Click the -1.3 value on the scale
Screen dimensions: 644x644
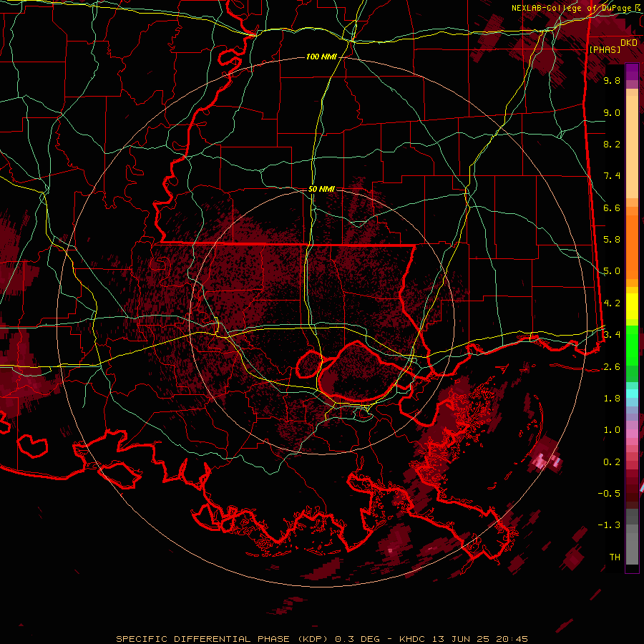609,525
